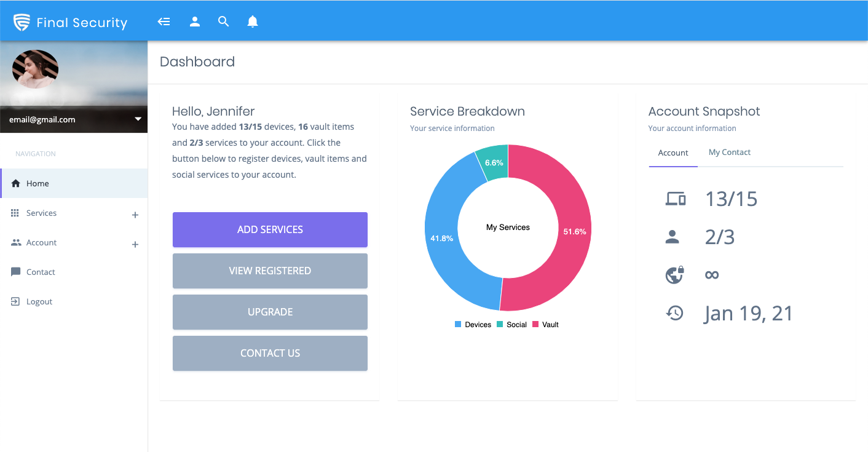Open the user profile icon in top bar
Screen dimensions: 868x452
pyautogui.click(x=195, y=22)
